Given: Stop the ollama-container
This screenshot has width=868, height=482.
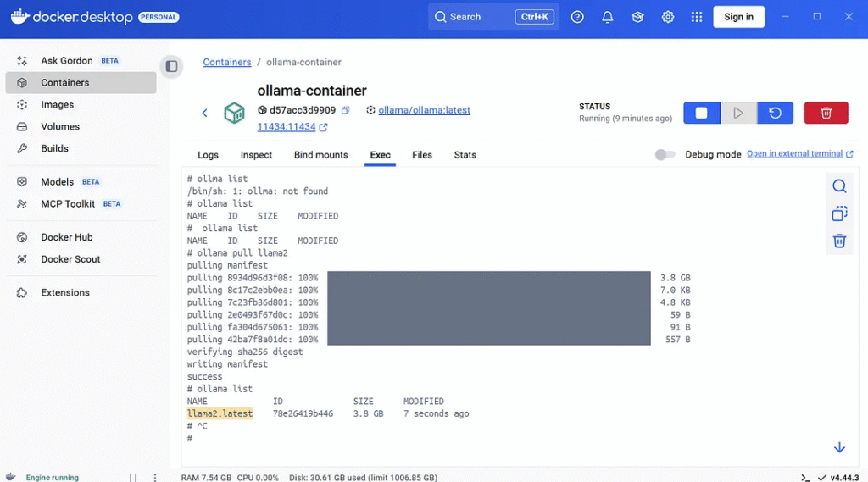Looking at the screenshot, I should [x=701, y=113].
